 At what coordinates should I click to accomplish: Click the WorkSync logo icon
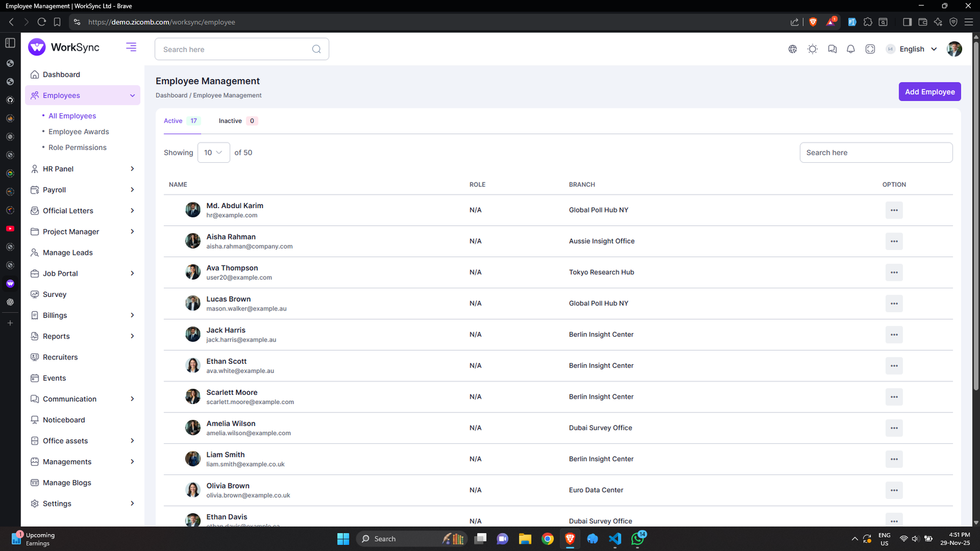click(x=37, y=47)
